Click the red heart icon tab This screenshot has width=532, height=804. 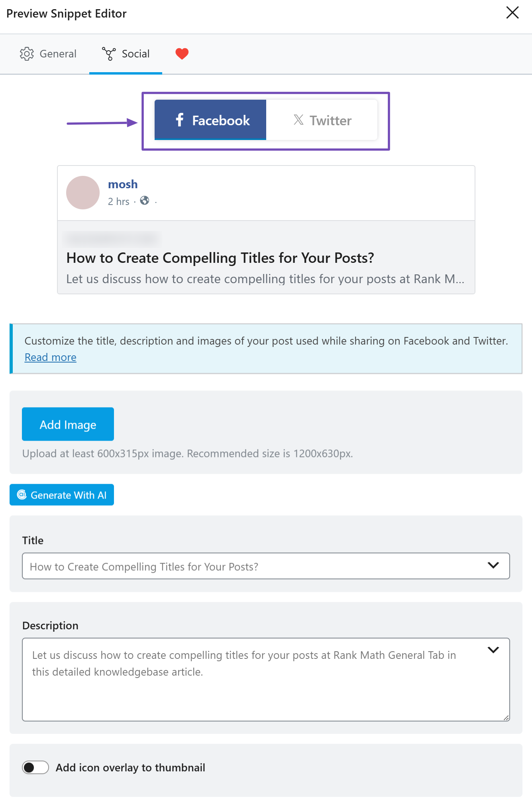click(x=182, y=54)
